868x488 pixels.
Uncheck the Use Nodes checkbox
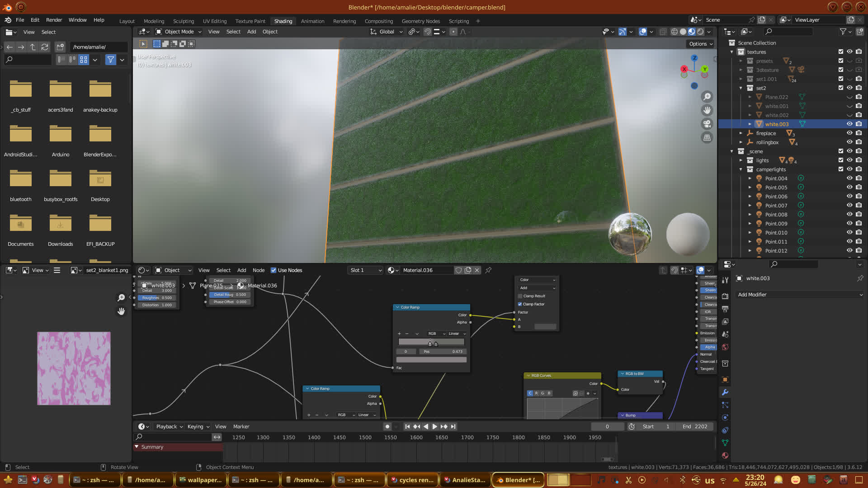[x=274, y=270]
